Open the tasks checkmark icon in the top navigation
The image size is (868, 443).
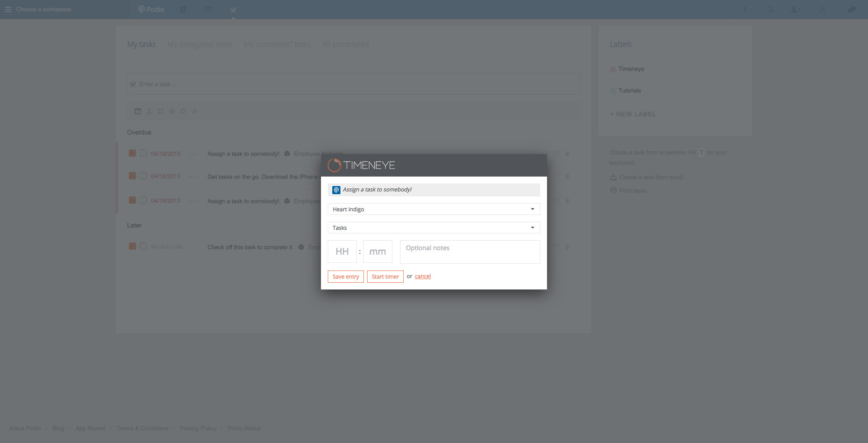click(233, 9)
